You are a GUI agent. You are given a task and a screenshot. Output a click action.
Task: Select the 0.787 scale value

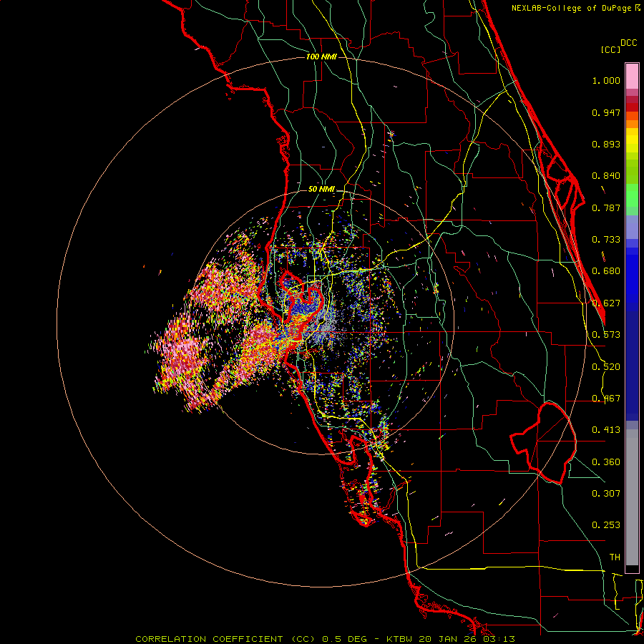click(606, 208)
